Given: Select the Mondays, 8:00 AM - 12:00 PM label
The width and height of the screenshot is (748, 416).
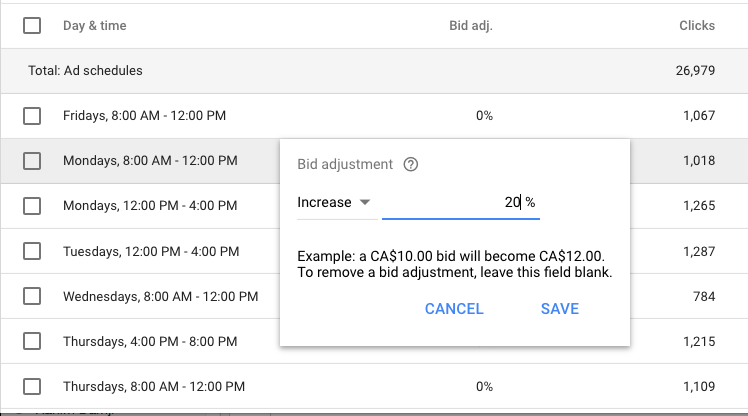Looking at the screenshot, I should [150, 161].
